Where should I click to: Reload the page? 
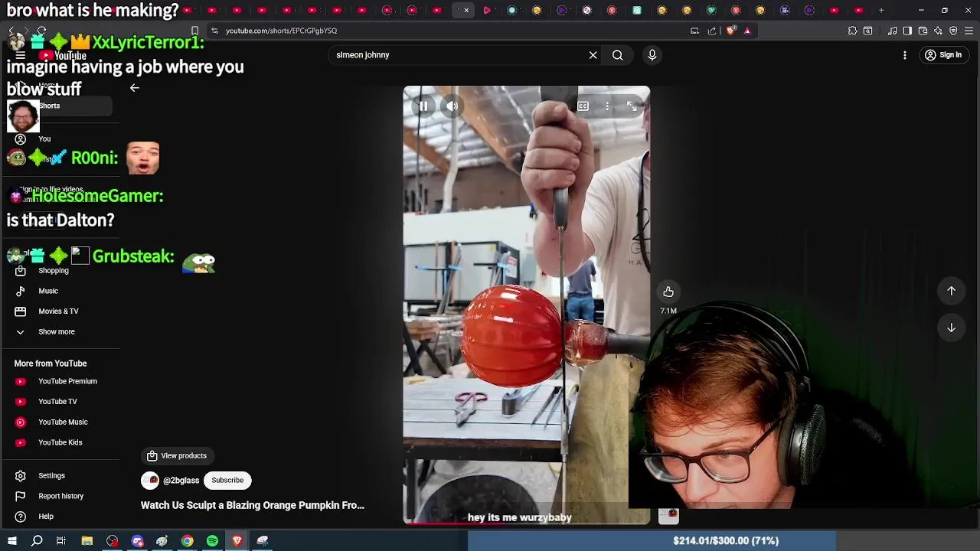coord(41,31)
